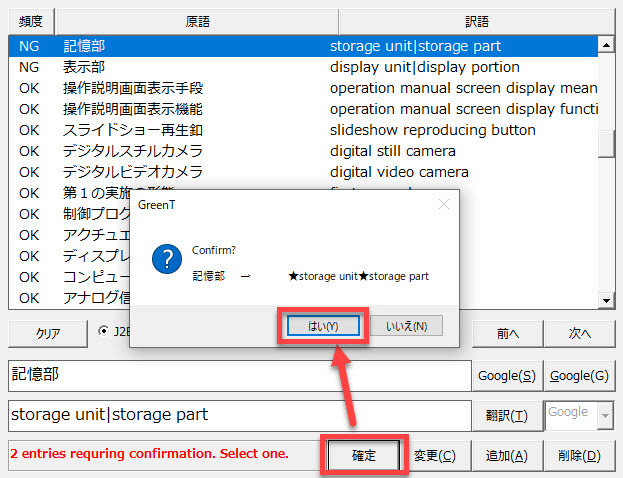The width and height of the screenshot is (623, 478).
Task: Open the Google translation engine dropdown
Action: point(603,415)
